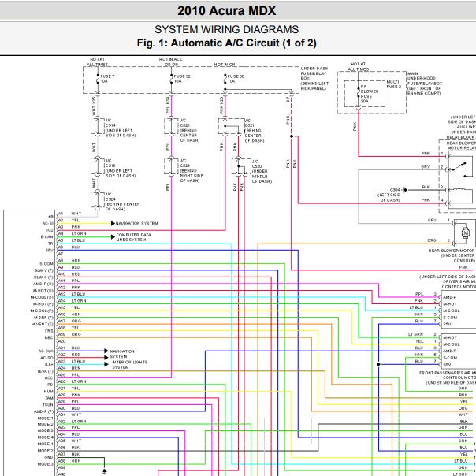Click the 'TSUN' terminal label
476x476 pixels.
(x=48, y=405)
